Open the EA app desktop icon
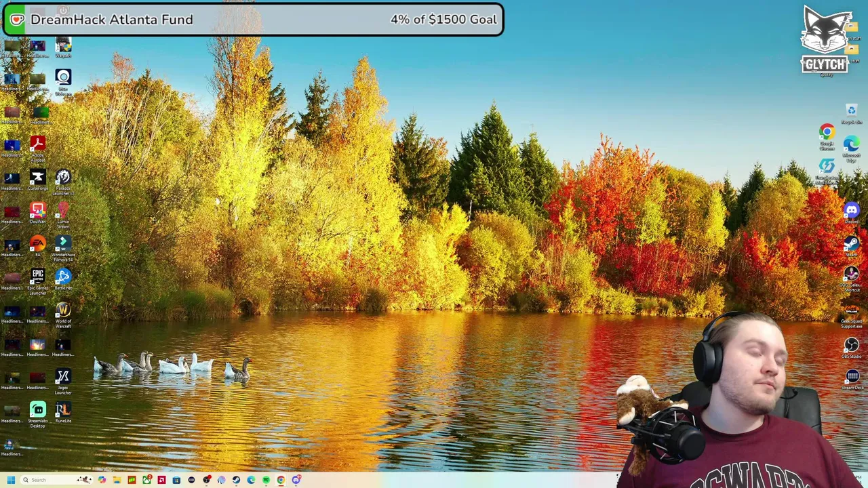 37,245
